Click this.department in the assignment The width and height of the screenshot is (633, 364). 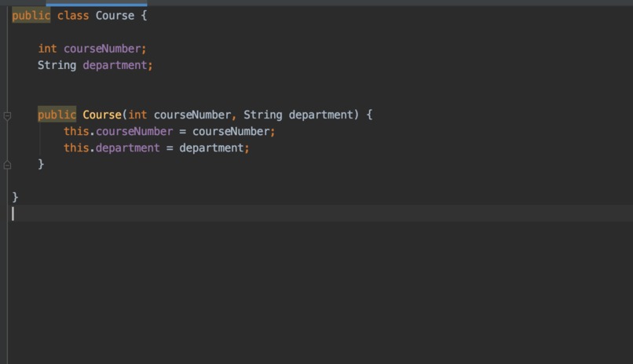coord(112,148)
